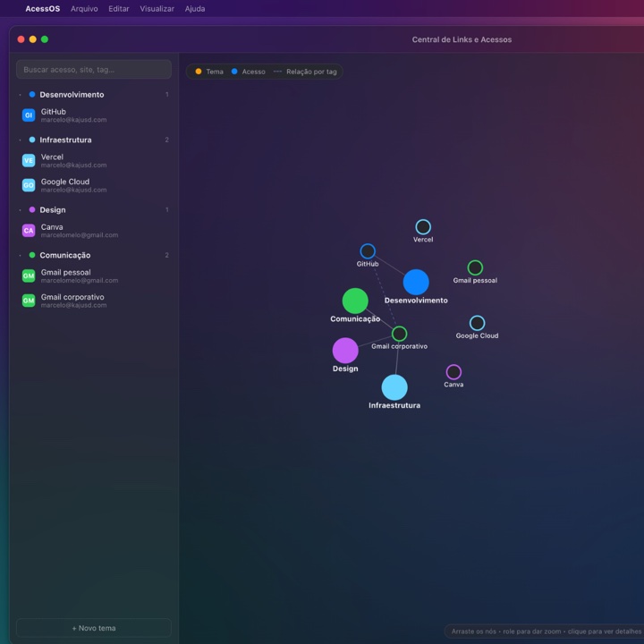644x644 pixels.
Task: Open the GitHub entry in sidebar list
Action: click(94, 115)
